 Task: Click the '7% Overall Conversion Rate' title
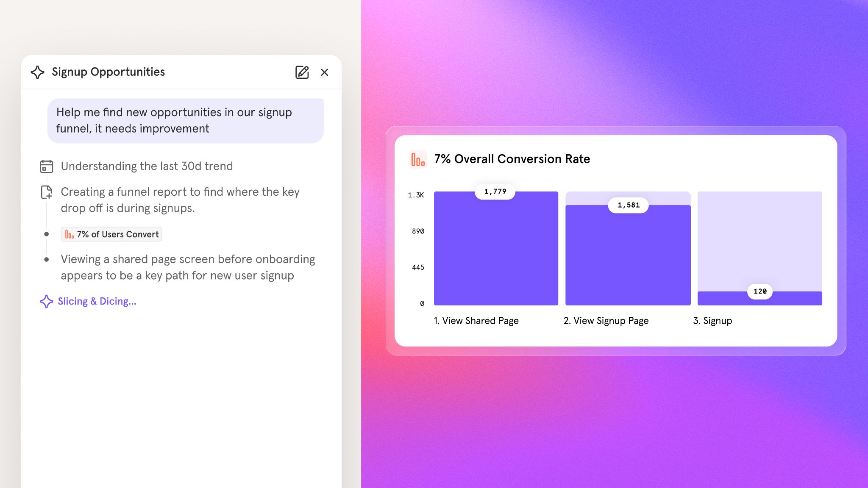512,159
